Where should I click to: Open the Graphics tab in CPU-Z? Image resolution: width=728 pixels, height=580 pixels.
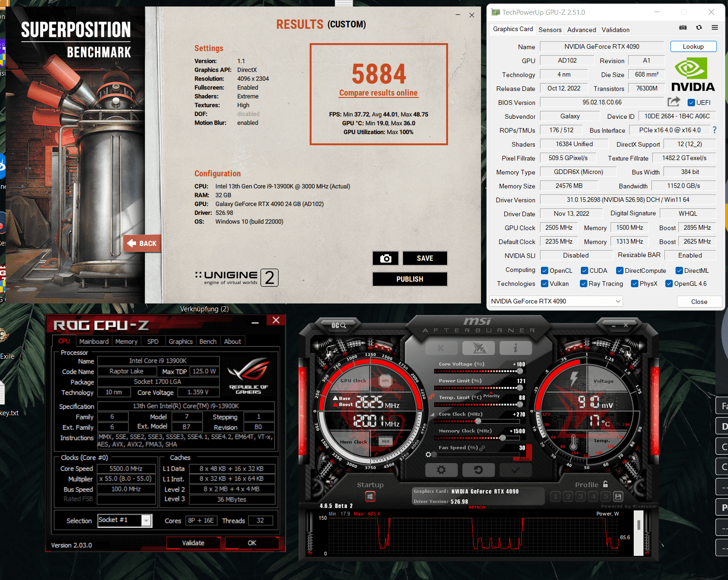[181, 342]
